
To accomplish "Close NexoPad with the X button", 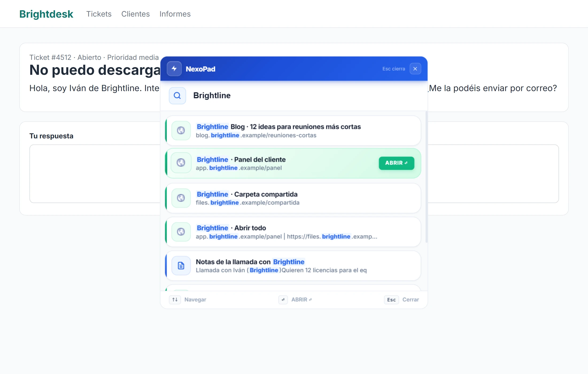I will pyautogui.click(x=415, y=69).
